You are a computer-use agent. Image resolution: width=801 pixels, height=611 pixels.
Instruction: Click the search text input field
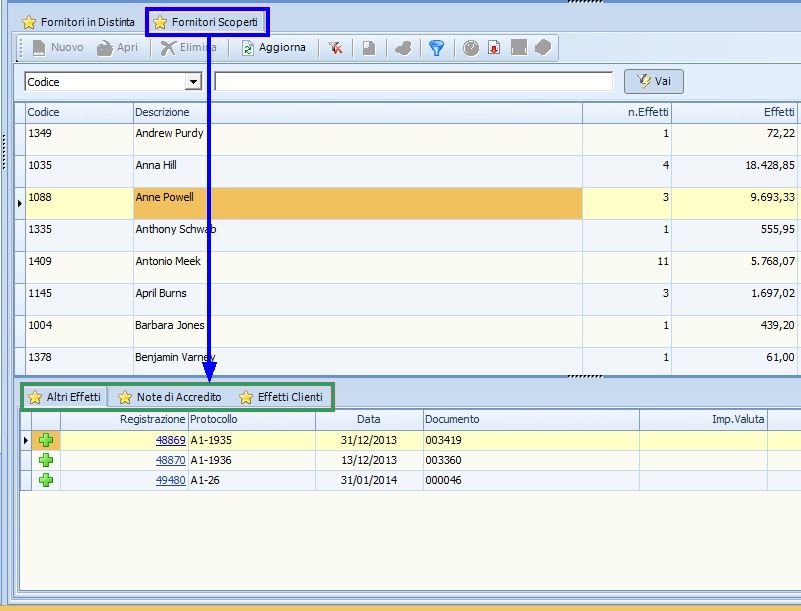(x=413, y=82)
